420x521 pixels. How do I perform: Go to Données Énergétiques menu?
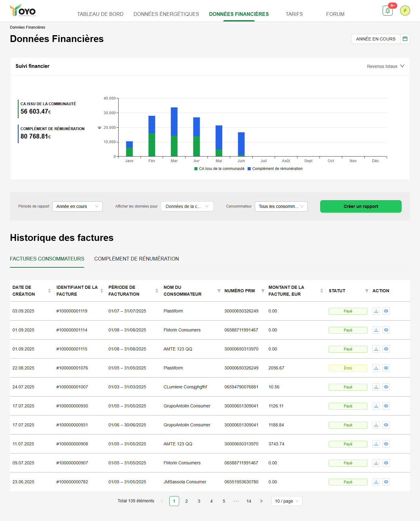coord(166,14)
